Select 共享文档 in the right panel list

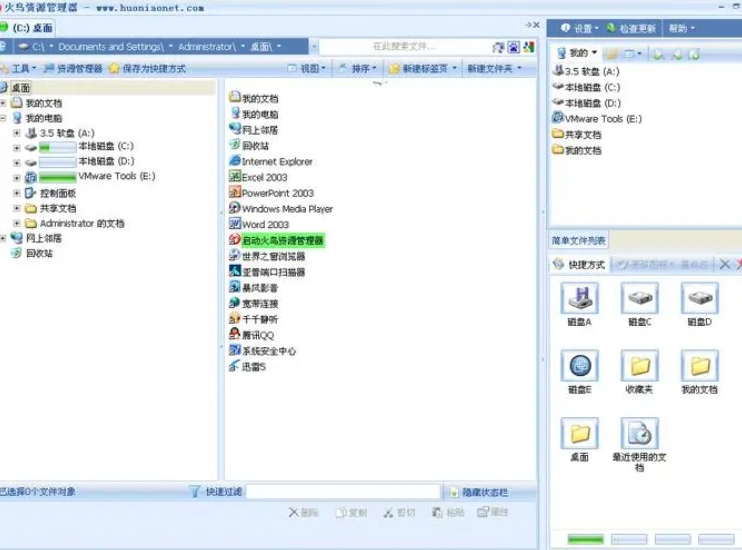[x=583, y=135]
